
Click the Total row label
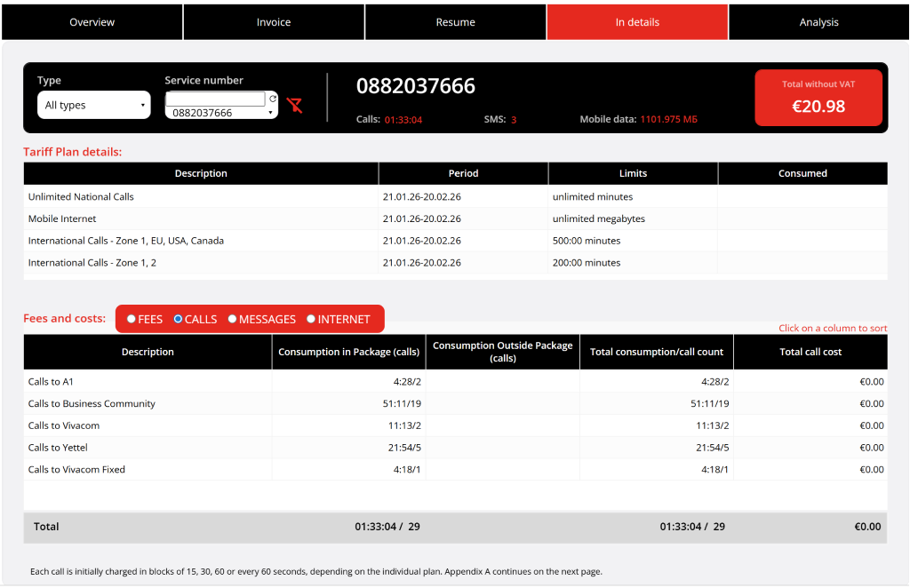point(46,527)
